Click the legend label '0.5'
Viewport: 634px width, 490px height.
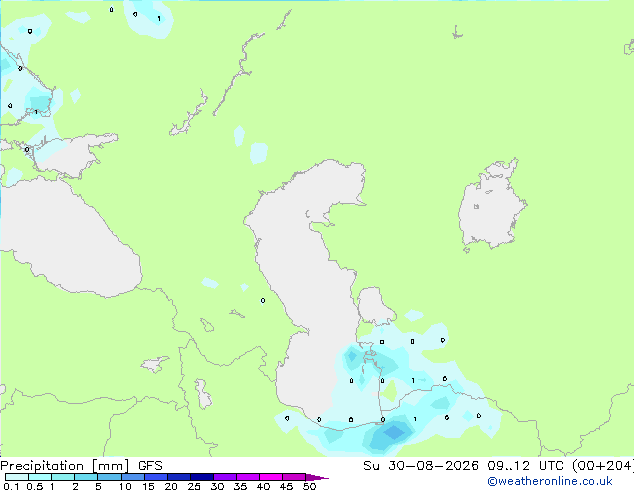click(x=35, y=486)
